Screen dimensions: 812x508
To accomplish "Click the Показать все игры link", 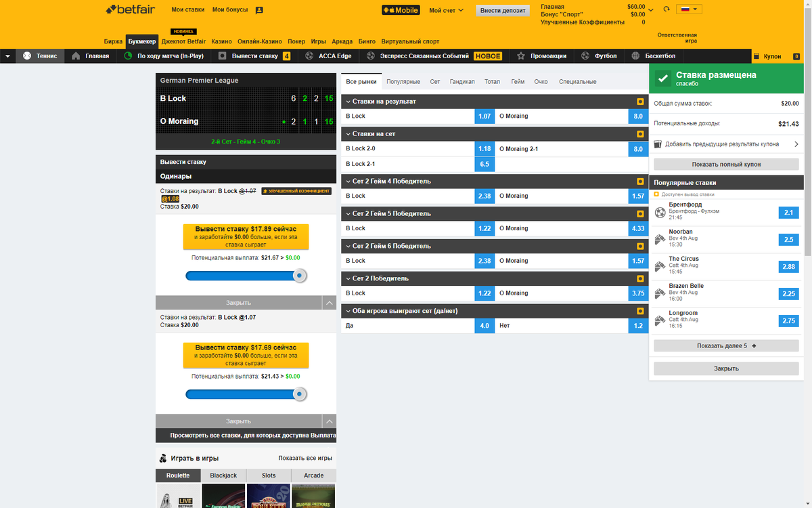I will (305, 459).
